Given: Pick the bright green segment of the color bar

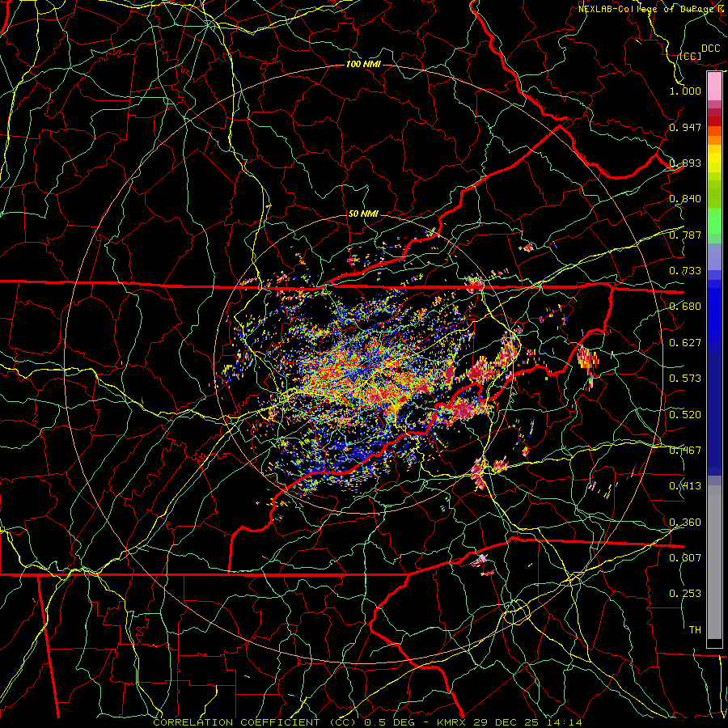Looking at the screenshot, I should (714, 221).
